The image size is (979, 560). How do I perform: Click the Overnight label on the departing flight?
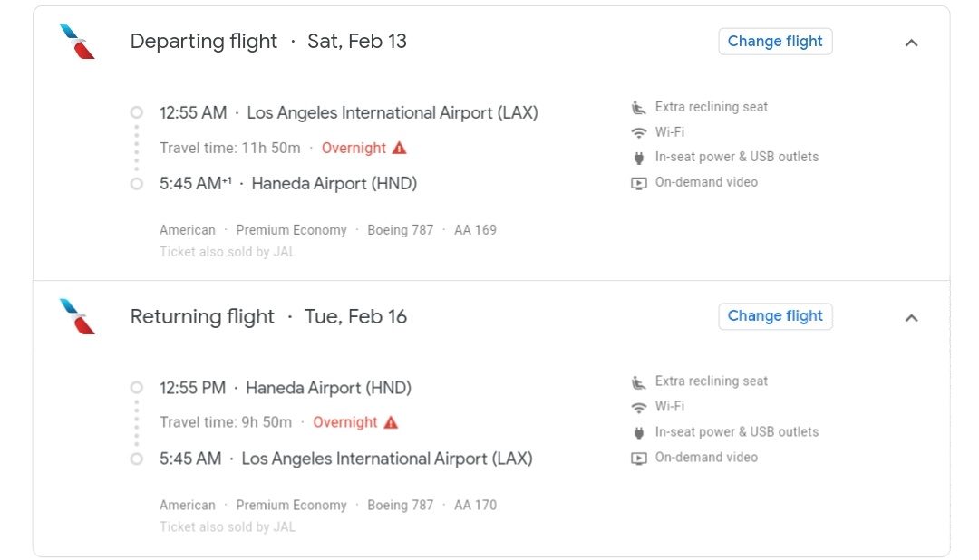(x=354, y=147)
